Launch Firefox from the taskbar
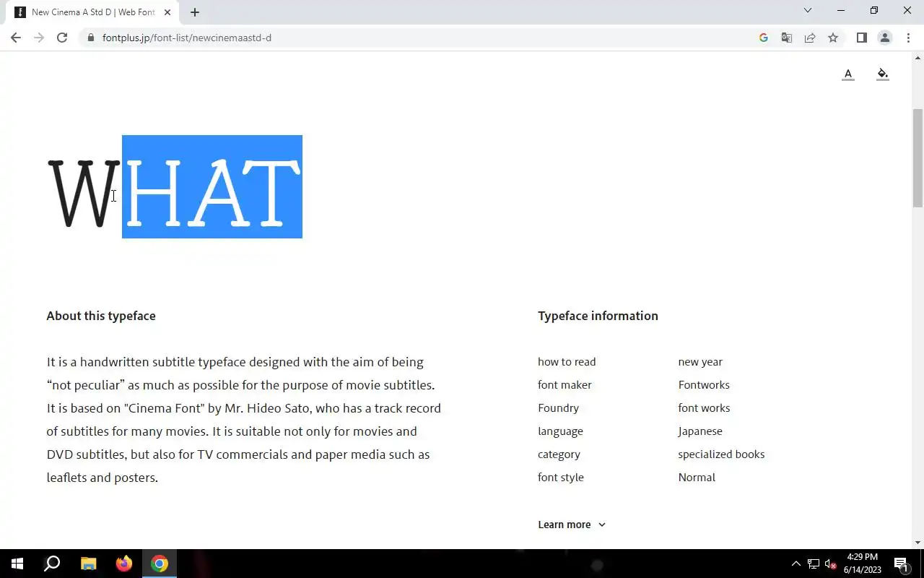 (x=124, y=564)
